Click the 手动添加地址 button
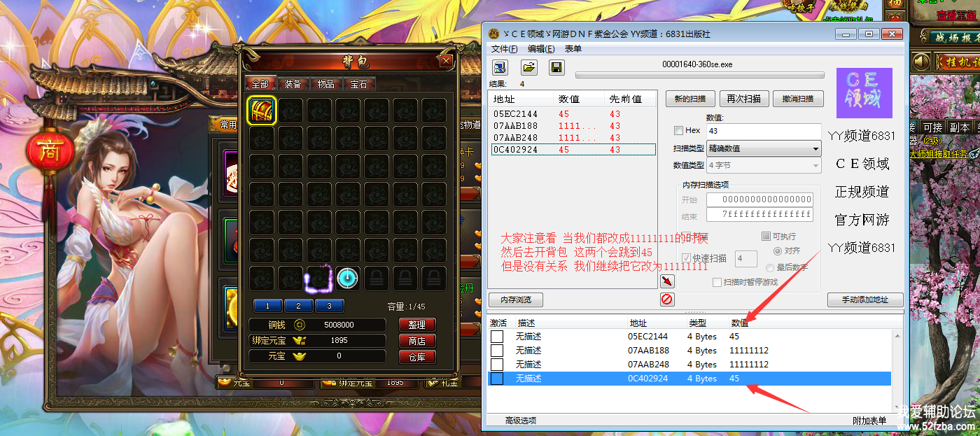Viewport: 980px width, 436px height. [x=865, y=300]
